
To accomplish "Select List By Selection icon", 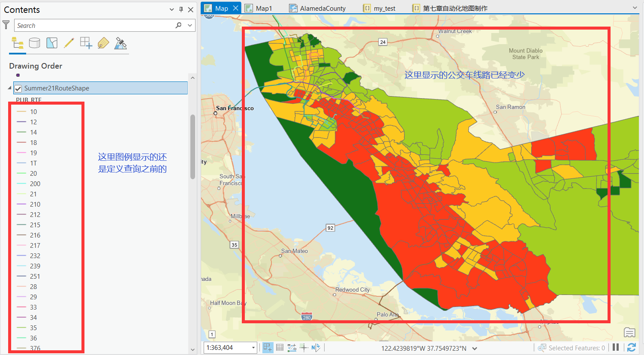I will coord(52,43).
